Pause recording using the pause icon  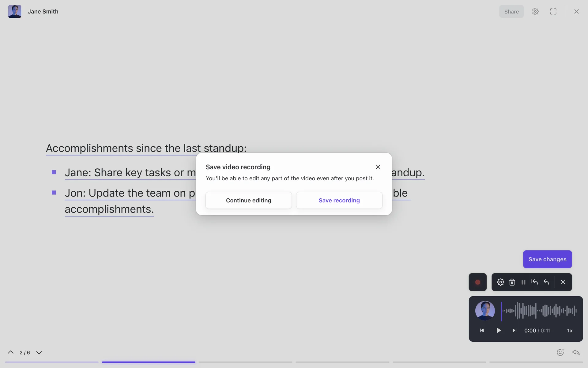click(x=523, y=282)
